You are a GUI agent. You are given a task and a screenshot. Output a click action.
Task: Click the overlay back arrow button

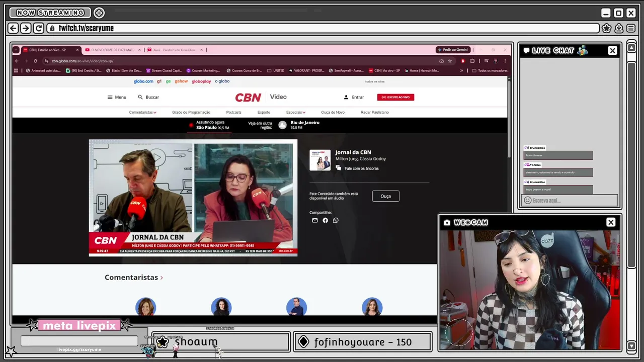[x=14, y=28]
